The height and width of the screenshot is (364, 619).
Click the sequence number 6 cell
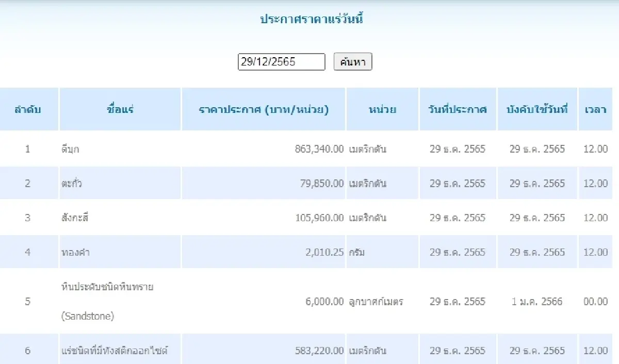[28, 351]
